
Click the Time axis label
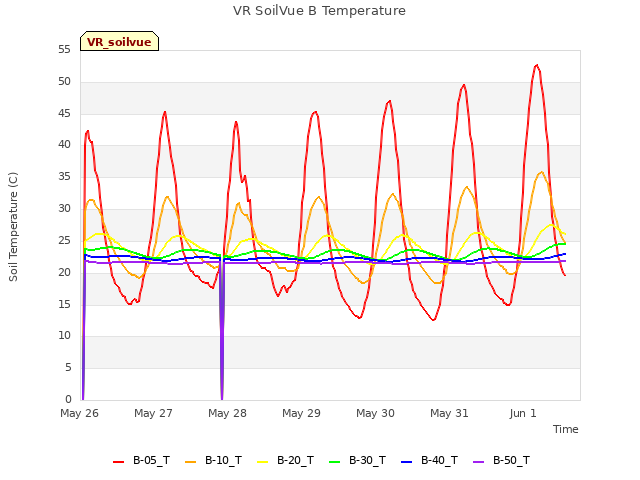click(566, 429)
